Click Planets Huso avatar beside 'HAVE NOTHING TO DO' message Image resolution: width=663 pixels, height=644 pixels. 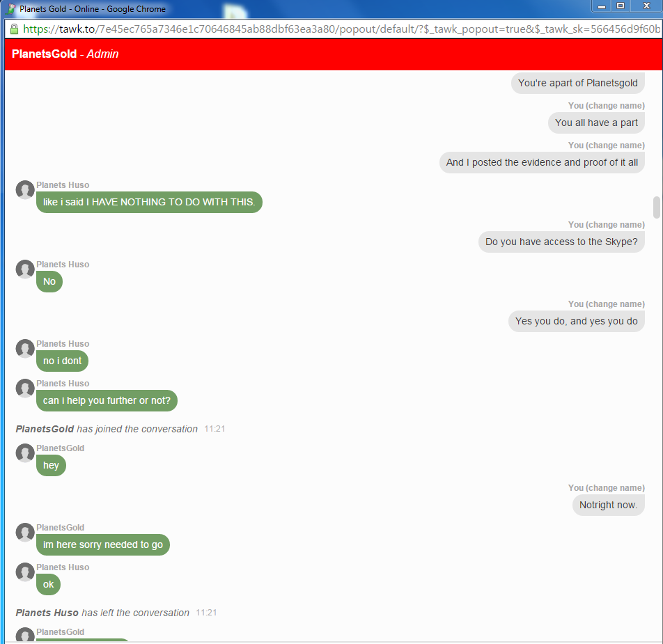tap(25, 190)
